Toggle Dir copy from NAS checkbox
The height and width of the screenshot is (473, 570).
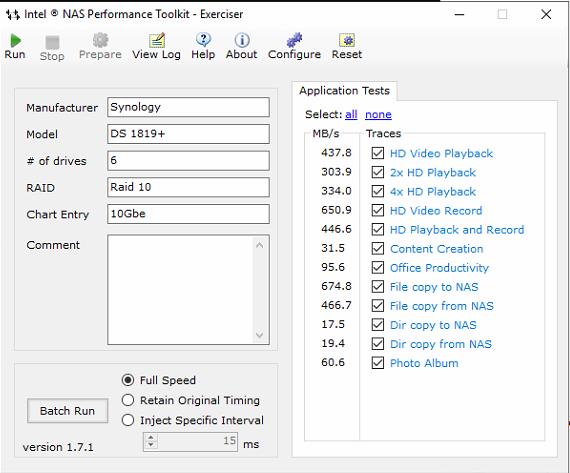378,344
